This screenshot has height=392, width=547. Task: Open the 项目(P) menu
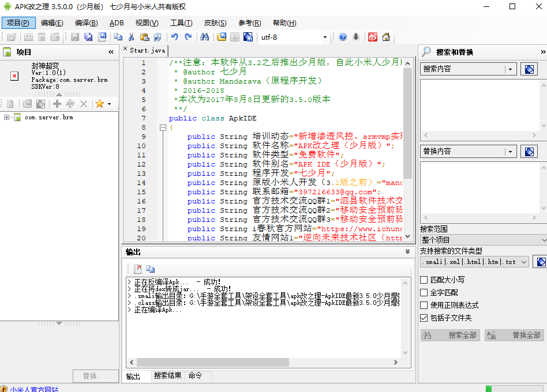(18, 23)
